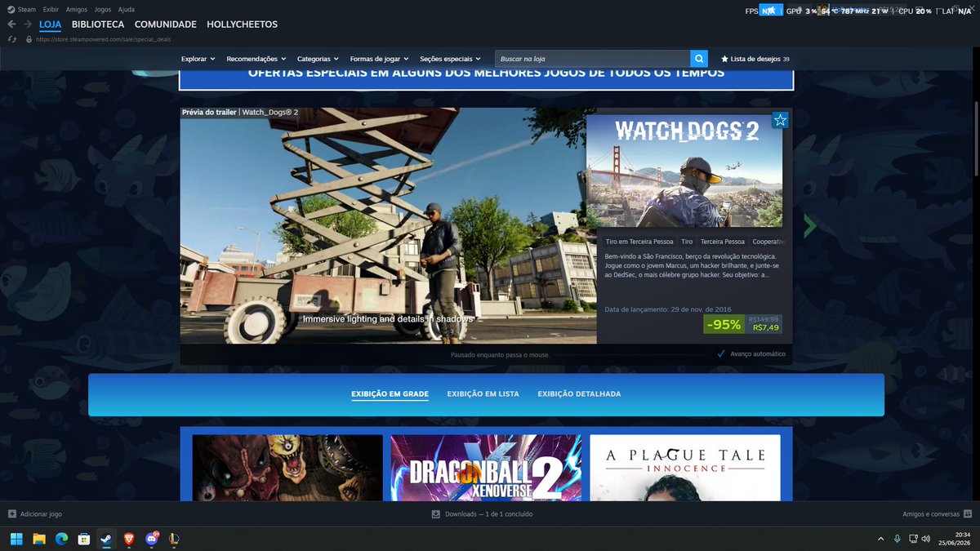980x551 pixels.
Task: Open the volume icon in system tray
Action: (925, 539)
